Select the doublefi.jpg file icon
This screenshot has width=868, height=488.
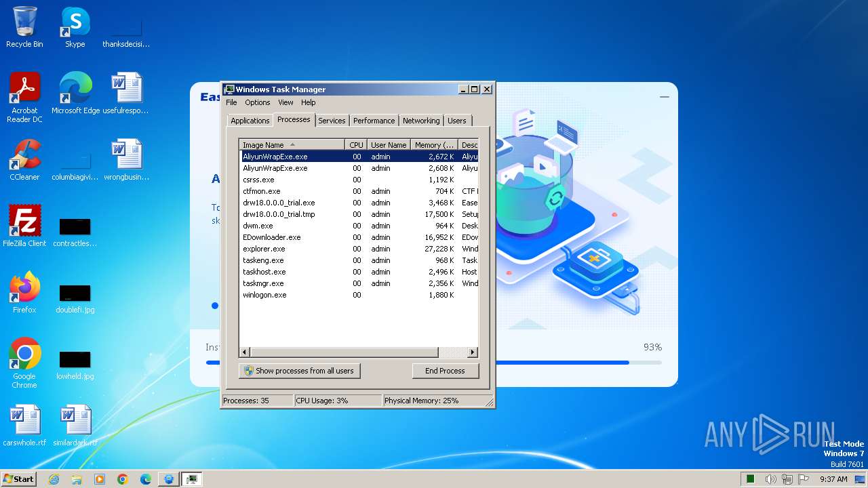75,297
